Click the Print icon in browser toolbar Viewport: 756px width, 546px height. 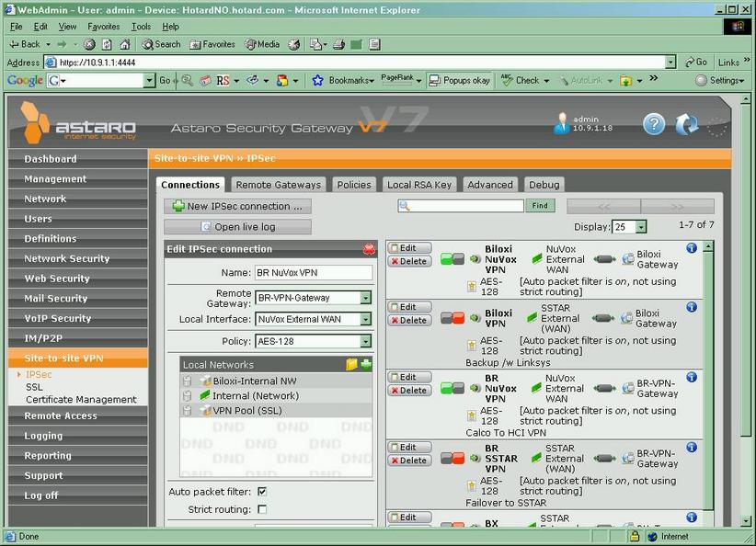339,45
